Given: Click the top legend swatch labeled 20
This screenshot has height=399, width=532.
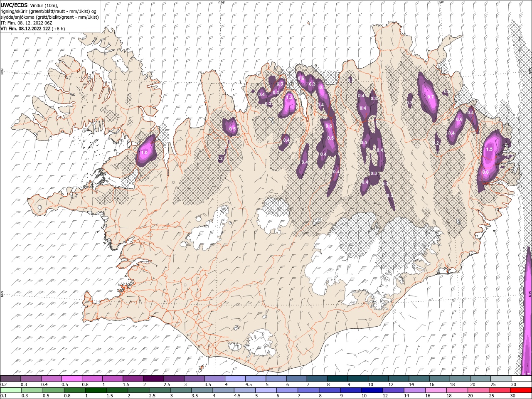Looking at the screenshot, I should 481,379.
